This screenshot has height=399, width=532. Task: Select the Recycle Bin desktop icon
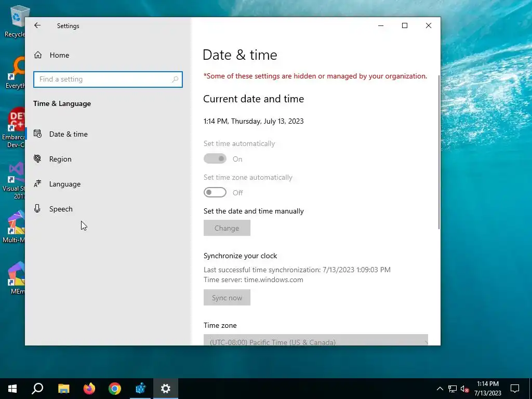15,21
